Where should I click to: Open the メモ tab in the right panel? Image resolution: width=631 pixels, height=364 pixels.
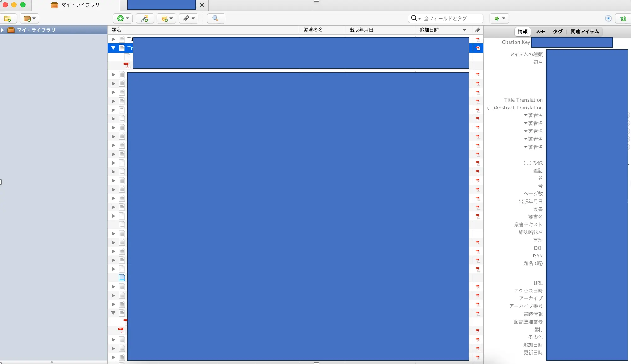click(x=540, y=31)
